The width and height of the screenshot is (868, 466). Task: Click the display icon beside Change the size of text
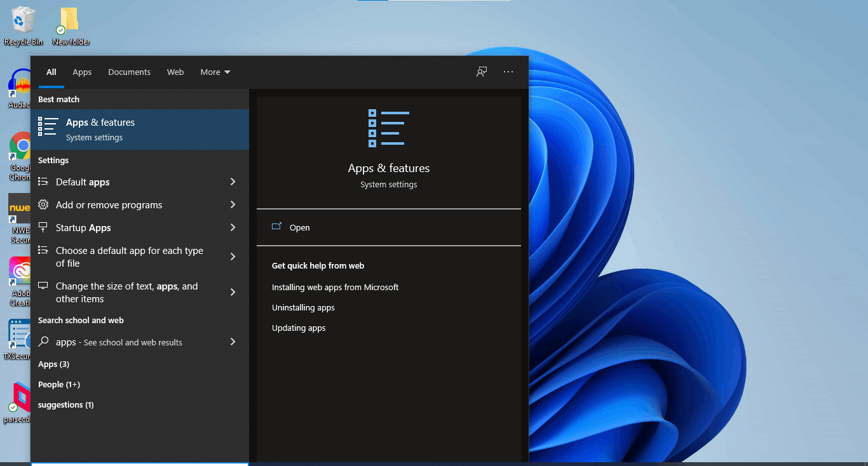click(x=43, y=286)
